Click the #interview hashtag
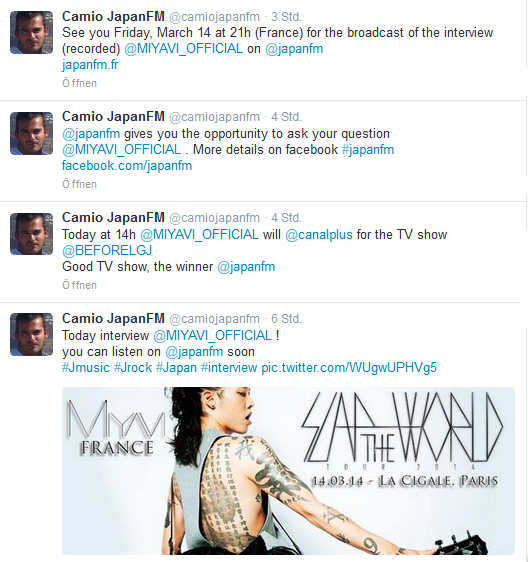Image resolution: width=528 pixels, height=562 pixels. point(229,367)
